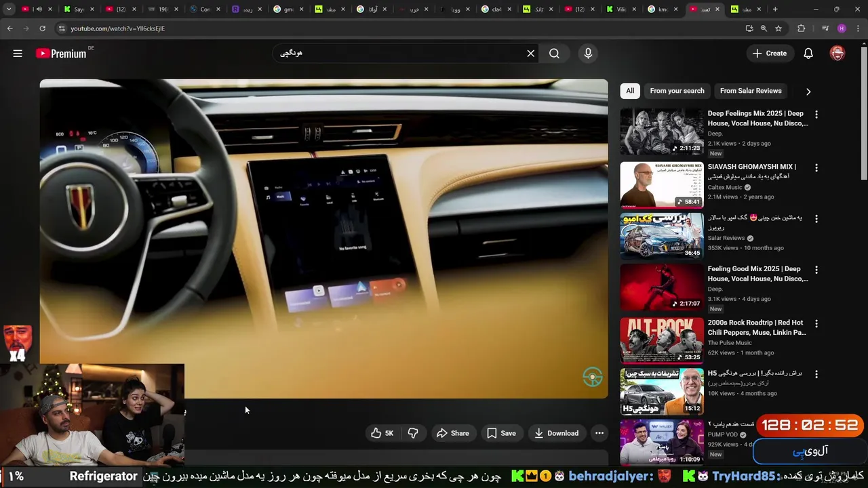Open the 36:45 Salar Reviews thumbnail

[x=662, y=236]
